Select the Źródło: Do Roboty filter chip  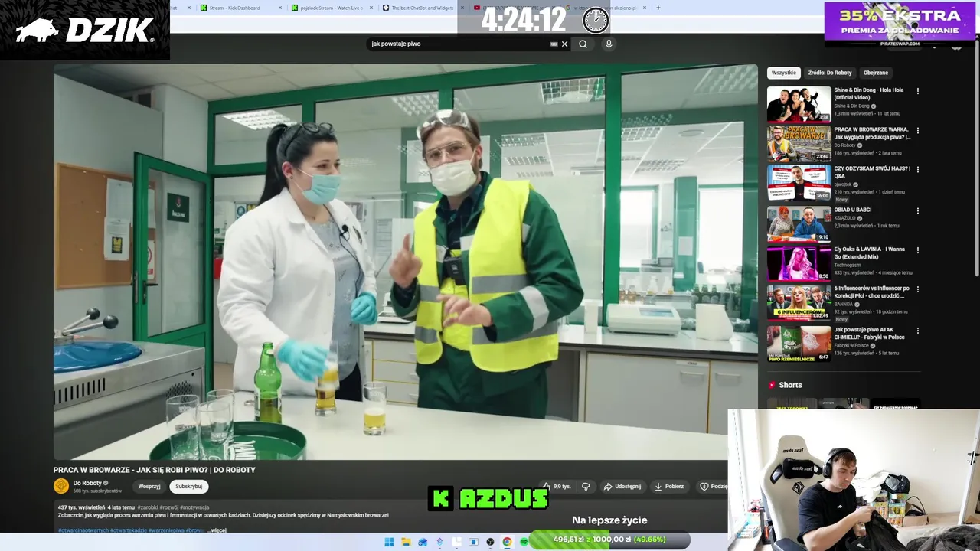pyautogui.click(x=830, y=73)
